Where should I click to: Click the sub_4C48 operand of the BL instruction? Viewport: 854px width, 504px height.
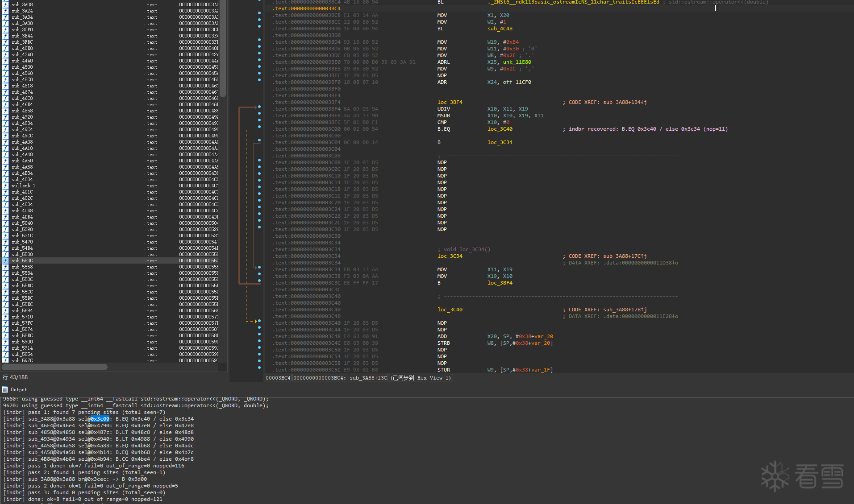click(x=500, y=29)
